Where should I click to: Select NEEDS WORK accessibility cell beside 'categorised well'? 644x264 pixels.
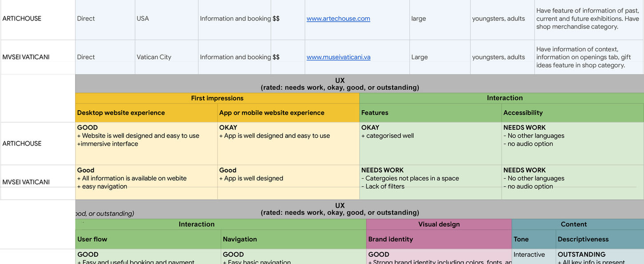[x=572, y=144]
